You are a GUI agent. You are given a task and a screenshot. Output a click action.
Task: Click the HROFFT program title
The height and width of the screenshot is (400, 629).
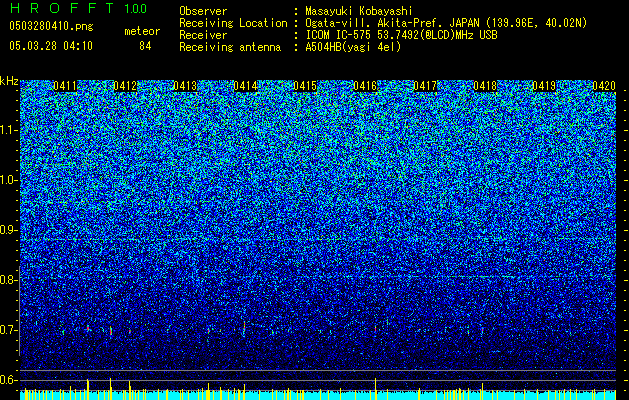pyautogui.click(x=62, y=8)
